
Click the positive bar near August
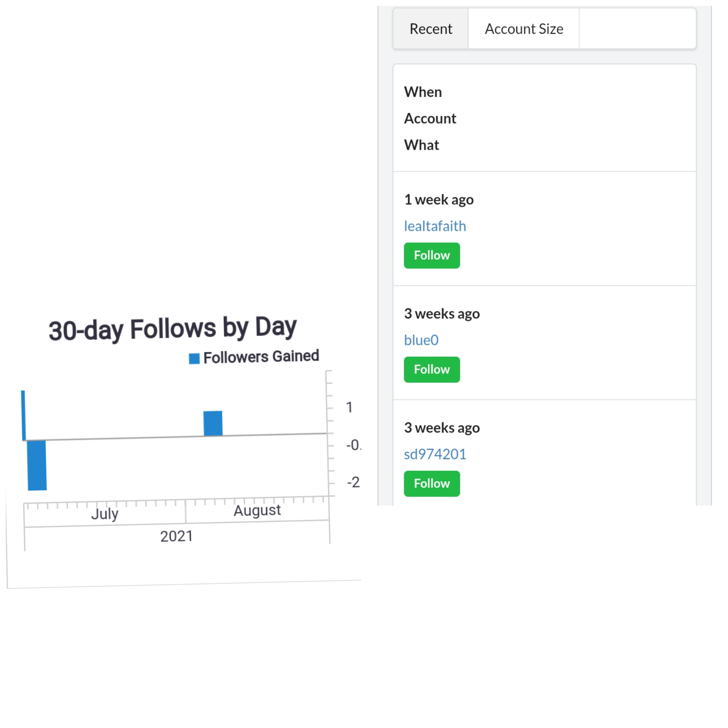pyautogui.click(x=213, y=423)
